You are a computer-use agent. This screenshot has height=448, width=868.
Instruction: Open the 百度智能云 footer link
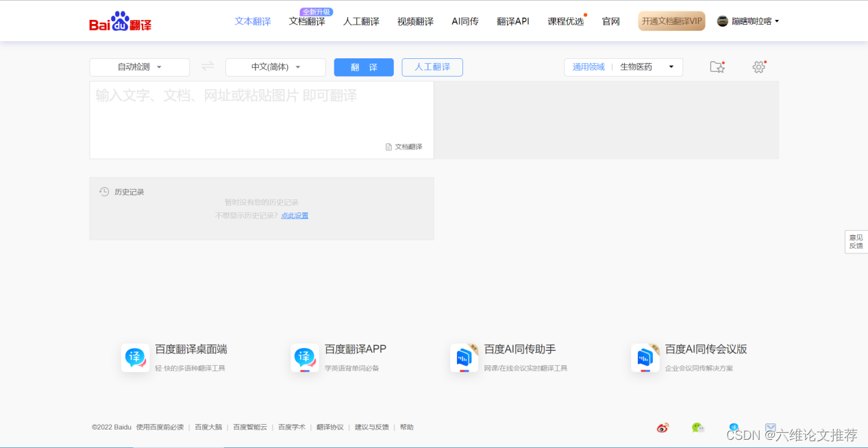click(x=250, y=427)
